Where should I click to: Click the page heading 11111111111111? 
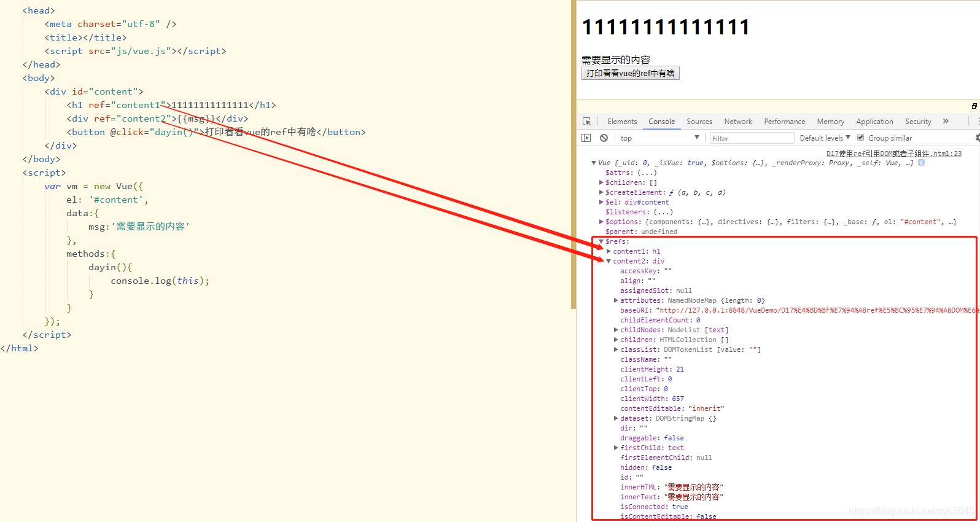coord(666,27)
